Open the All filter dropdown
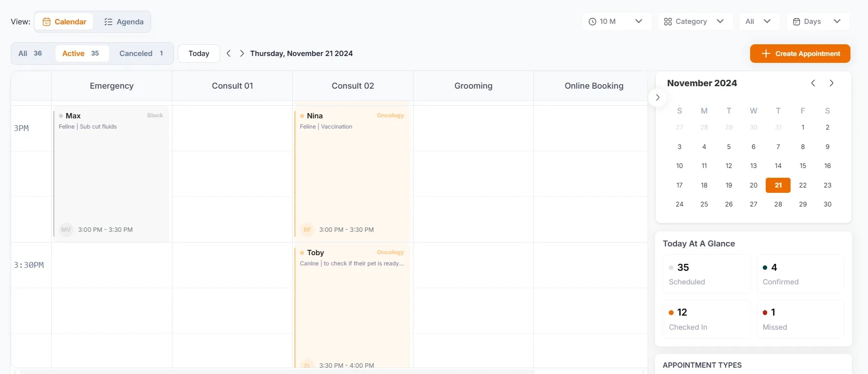The image size is (868, 374). [759, 21]
